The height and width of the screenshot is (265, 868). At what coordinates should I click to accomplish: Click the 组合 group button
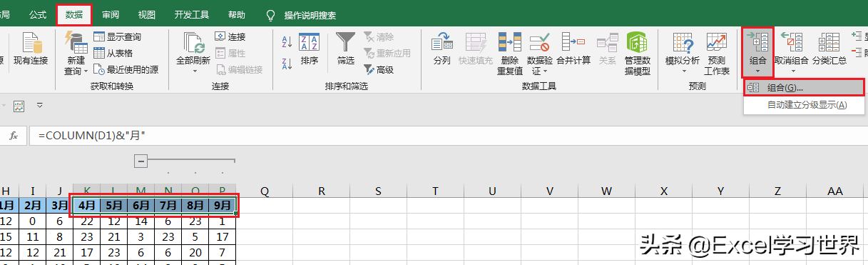758,53
